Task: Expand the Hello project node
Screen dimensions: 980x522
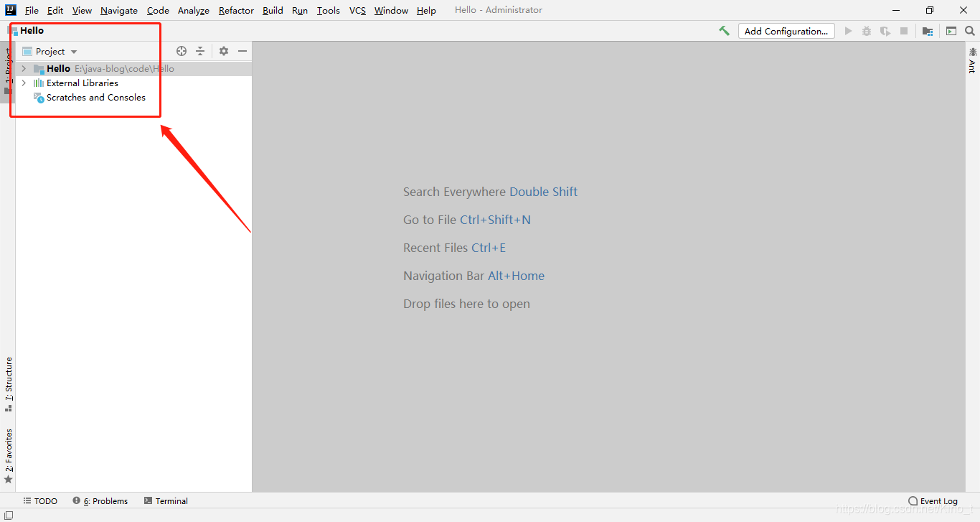Action: click(x=24, y=69)
